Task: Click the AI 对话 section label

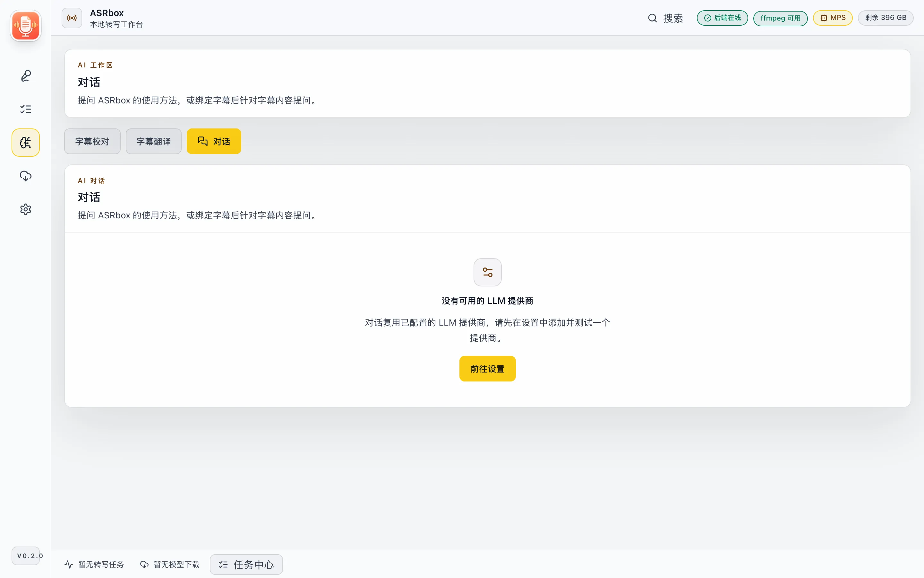Action: click(x=91, y=180)
